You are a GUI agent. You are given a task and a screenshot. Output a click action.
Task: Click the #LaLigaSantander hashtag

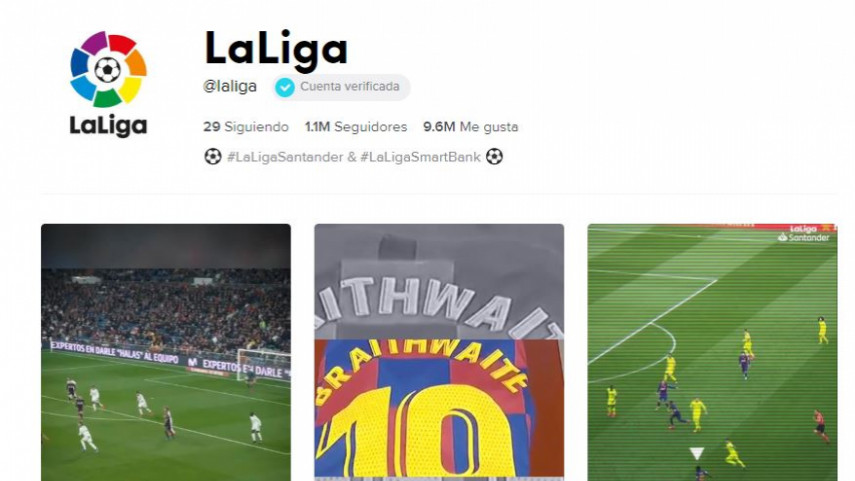285,157
